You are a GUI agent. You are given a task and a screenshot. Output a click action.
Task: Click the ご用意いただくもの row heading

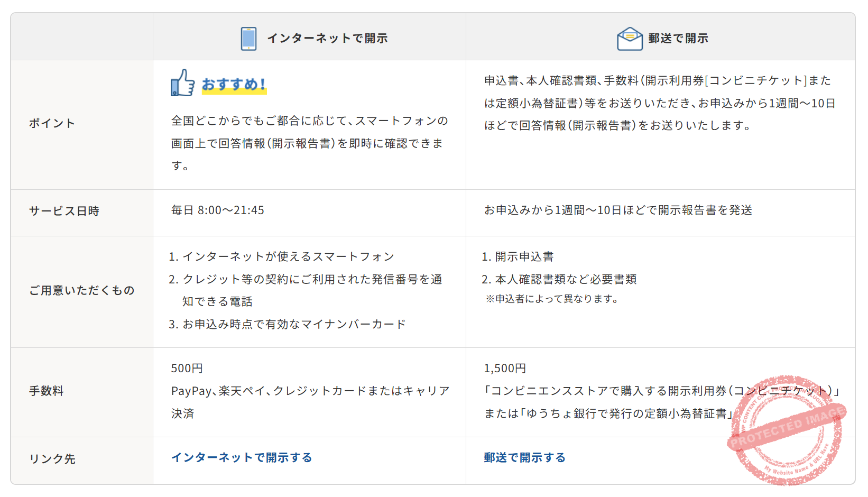point(82,290)
